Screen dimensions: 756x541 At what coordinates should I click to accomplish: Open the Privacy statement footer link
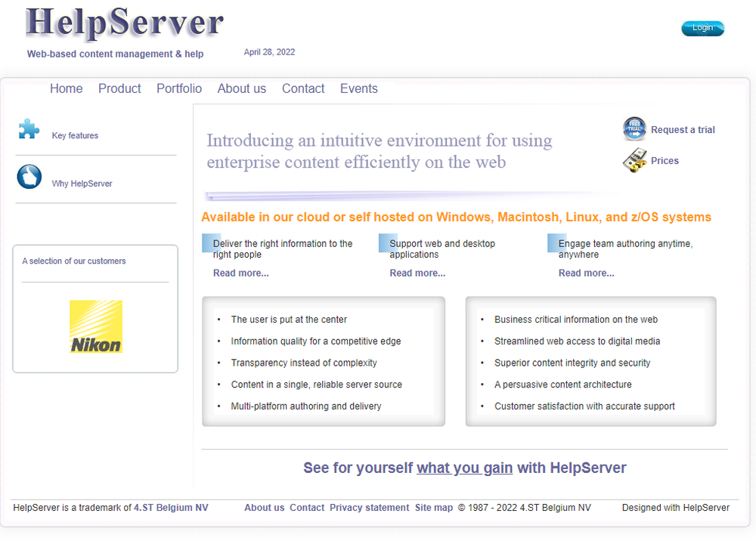pos(369,508)
